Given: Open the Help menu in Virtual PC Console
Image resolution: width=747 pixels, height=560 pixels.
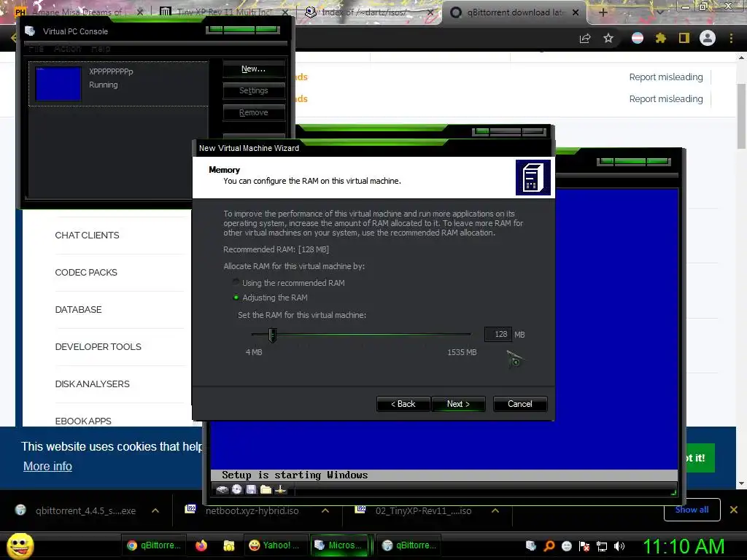Looking at the screenshot, I should click(101, 49).
